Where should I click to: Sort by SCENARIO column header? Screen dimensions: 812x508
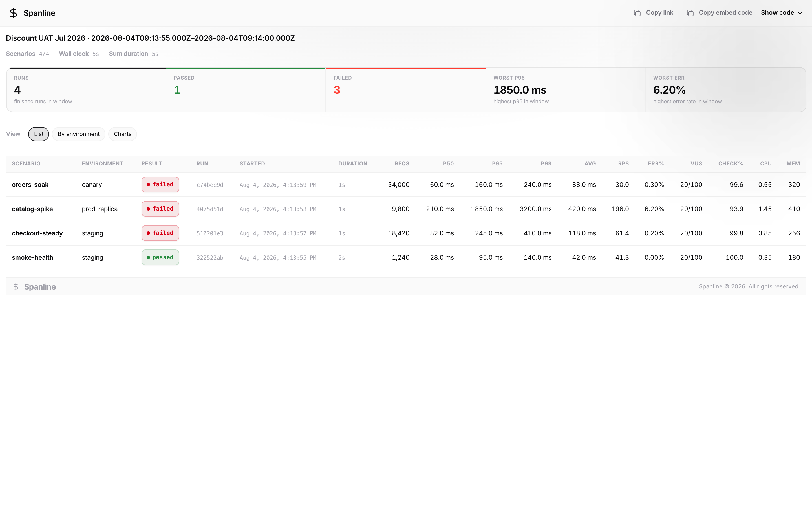[x=26, y=164]
